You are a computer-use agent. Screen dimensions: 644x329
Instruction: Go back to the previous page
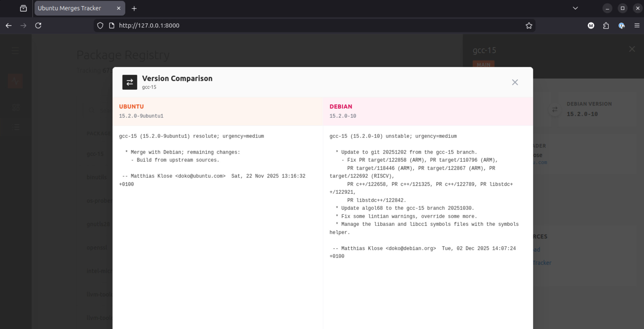pyautogui.click(x=9, y=26)
